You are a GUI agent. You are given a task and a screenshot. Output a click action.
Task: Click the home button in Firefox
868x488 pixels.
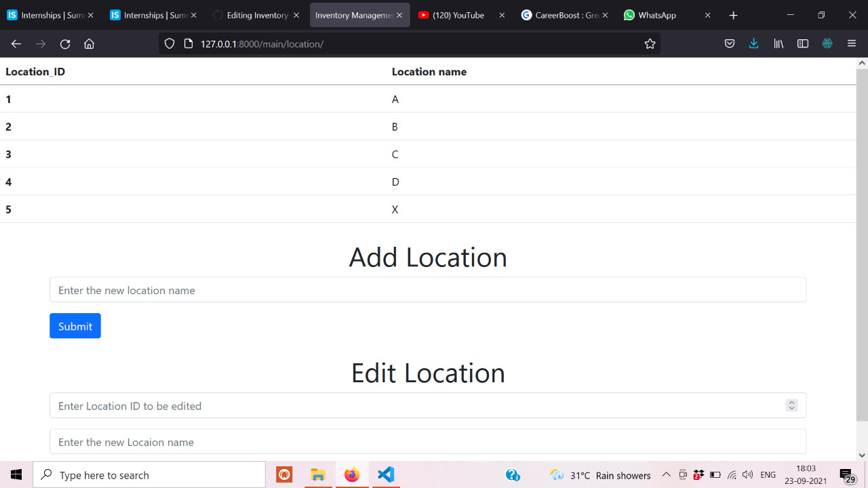(x=89, y=43)
